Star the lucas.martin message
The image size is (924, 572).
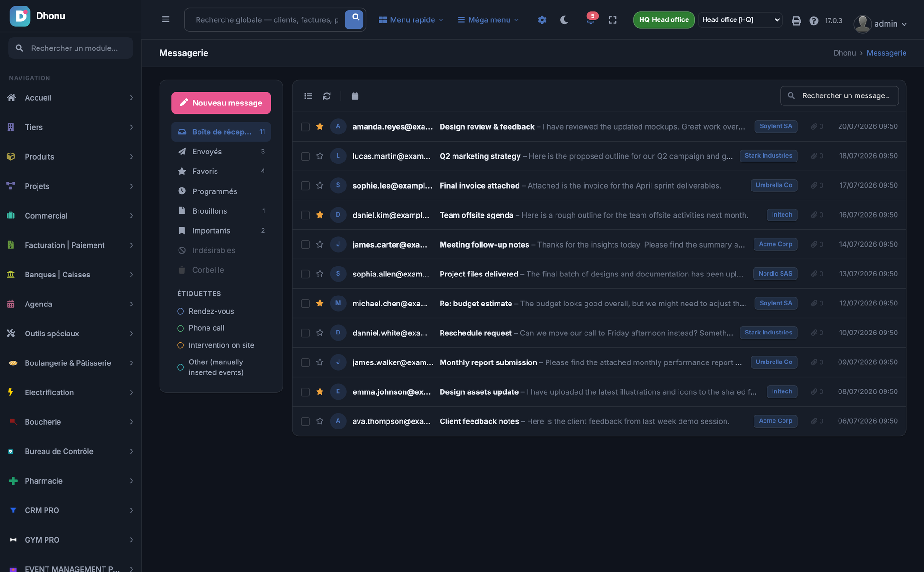tap(320, 156)
